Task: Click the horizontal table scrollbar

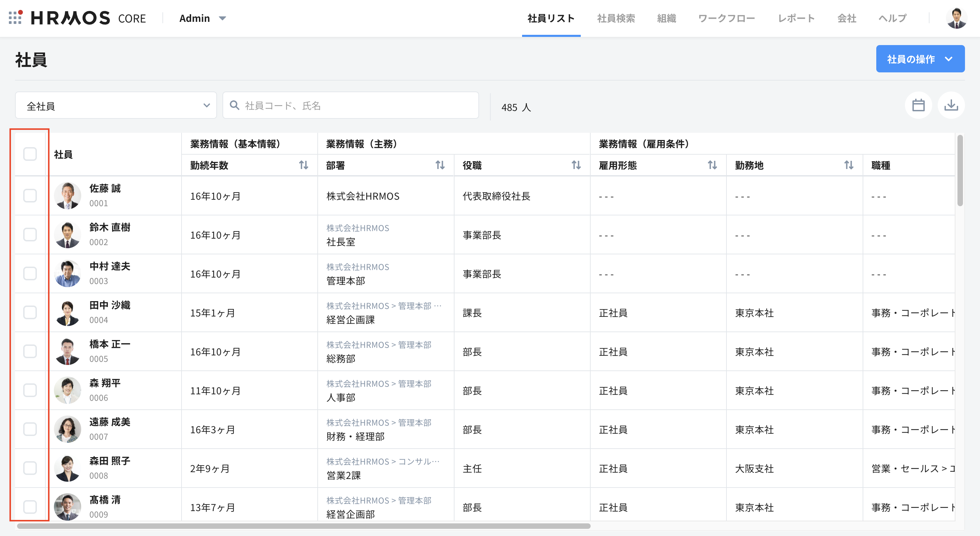Action: click(303, 526)
